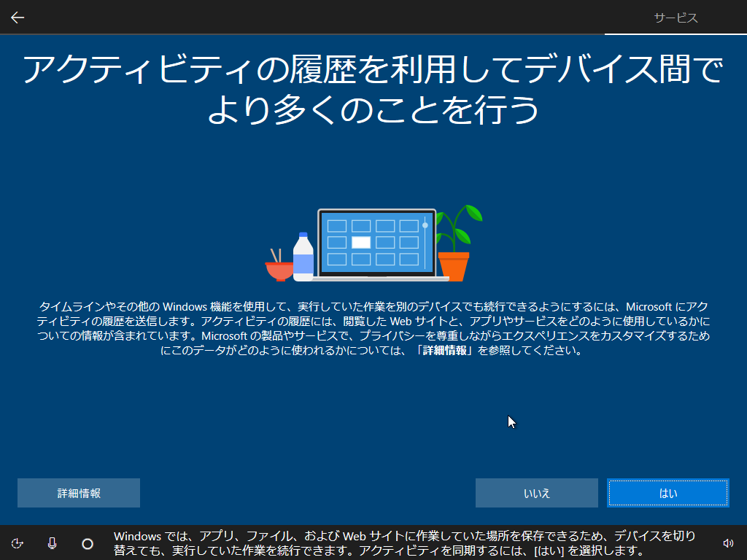The height and width of the screenshot is (560, 747).
Task: Click the water bottle in the illustration
Action: point(301,255)
